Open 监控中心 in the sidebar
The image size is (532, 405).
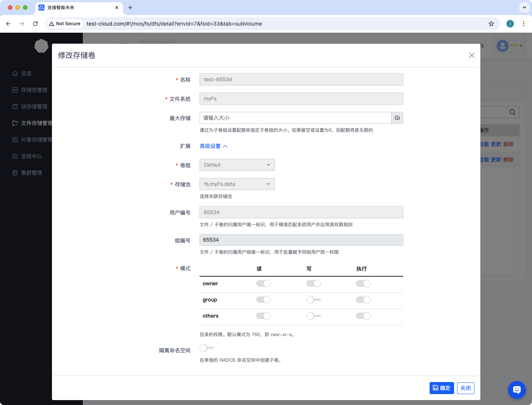[x=31, y=156]
